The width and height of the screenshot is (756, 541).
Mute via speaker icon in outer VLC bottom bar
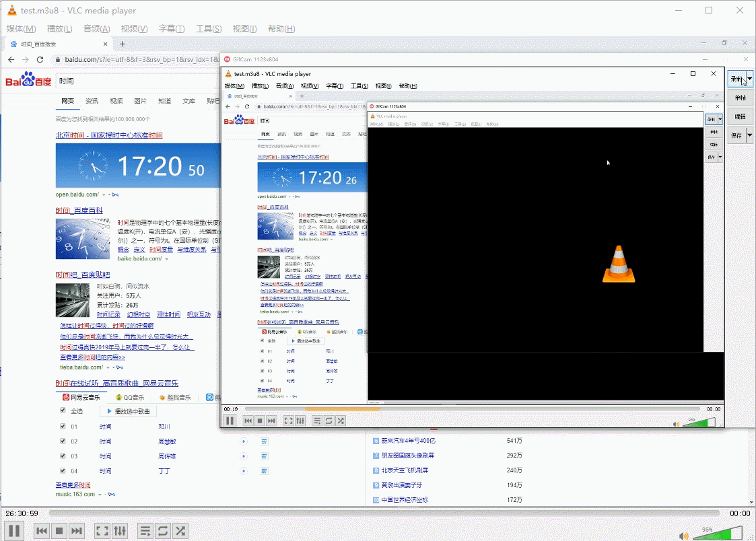[x=683, y=536]
